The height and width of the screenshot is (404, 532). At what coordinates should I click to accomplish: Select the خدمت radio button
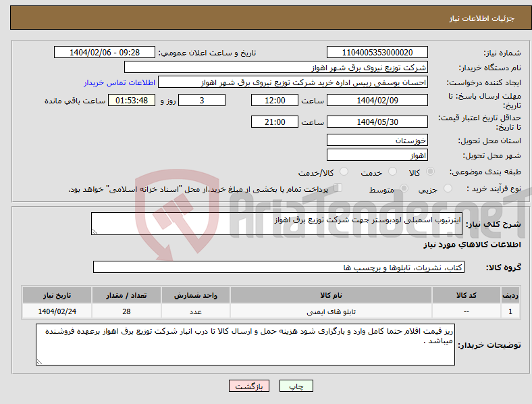click(392, 172)
